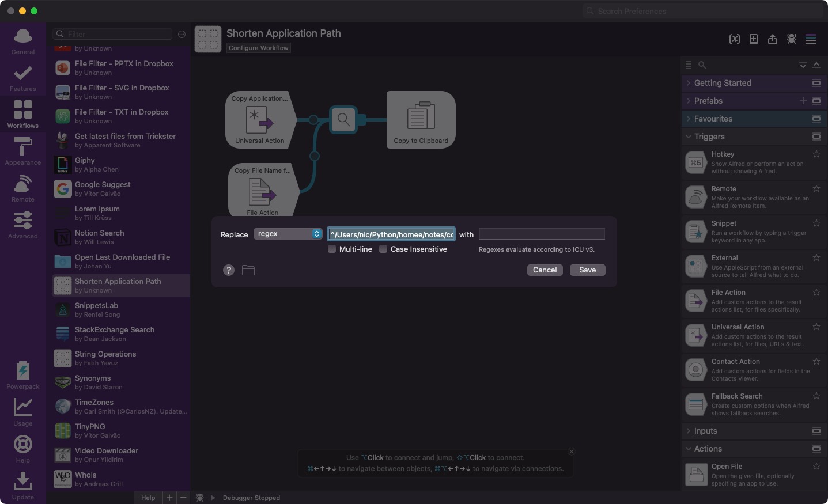Screen dimensions: 828x504
Task: Select Google Suggest workflow
Action: (121, 189)
